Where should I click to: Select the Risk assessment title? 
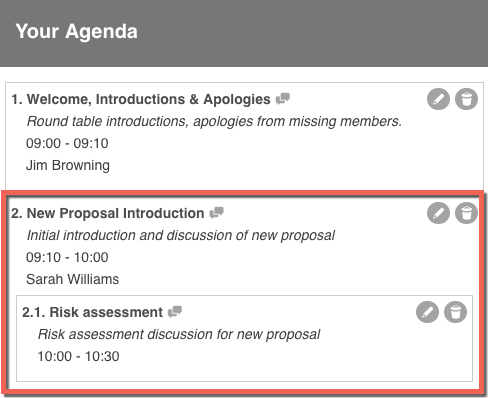(x=92, y=312)
